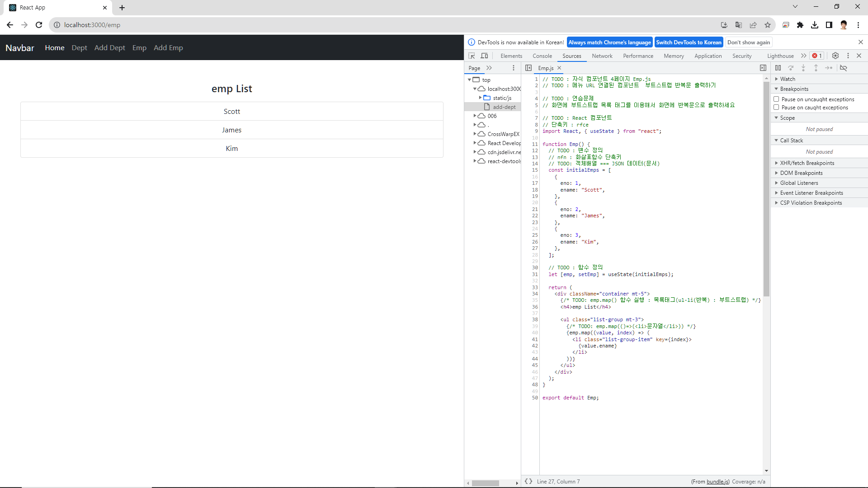Viewport: 868px width, 488px height.
Task: Click the inspect element picker icon
Action: click(472, 56)
